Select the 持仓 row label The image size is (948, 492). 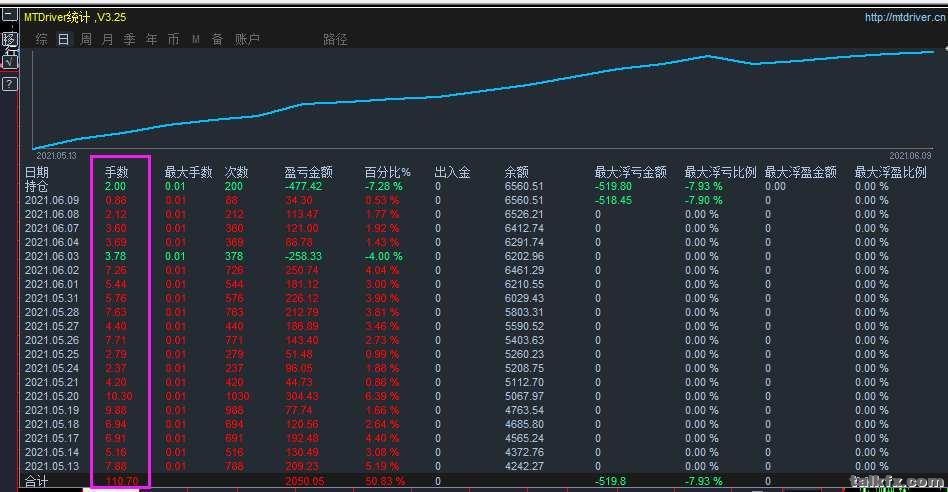click(x=36, y=186)
